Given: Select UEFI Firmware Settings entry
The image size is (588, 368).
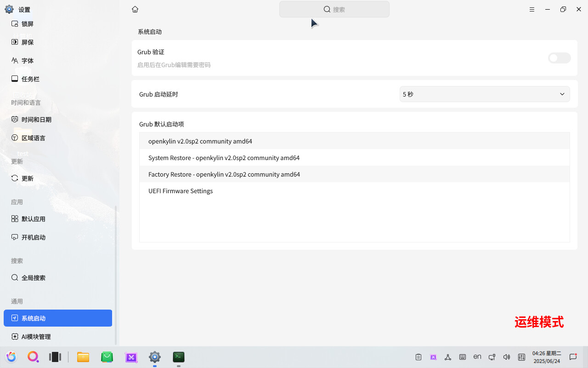Looking at the screenshot, I should tap(354, 191).
